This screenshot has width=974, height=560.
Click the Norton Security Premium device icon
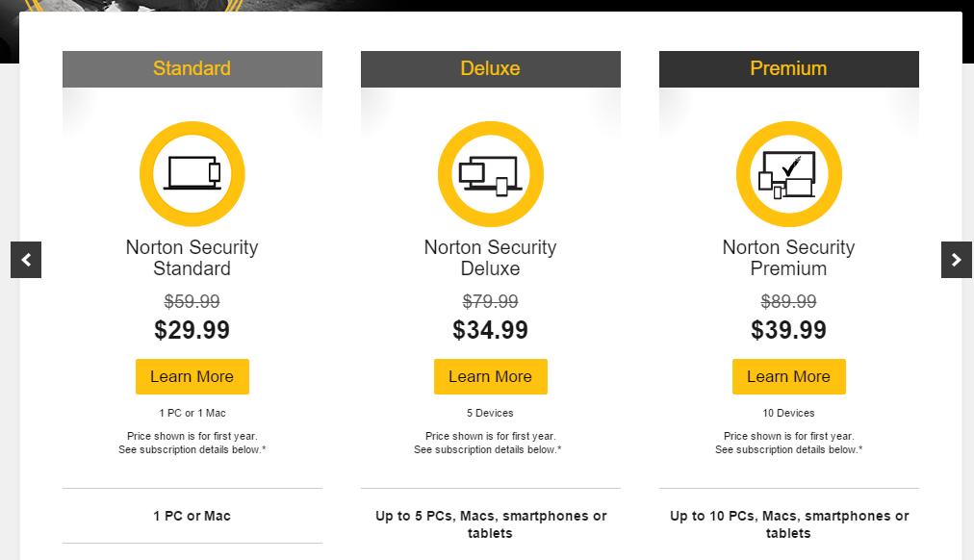789,174
